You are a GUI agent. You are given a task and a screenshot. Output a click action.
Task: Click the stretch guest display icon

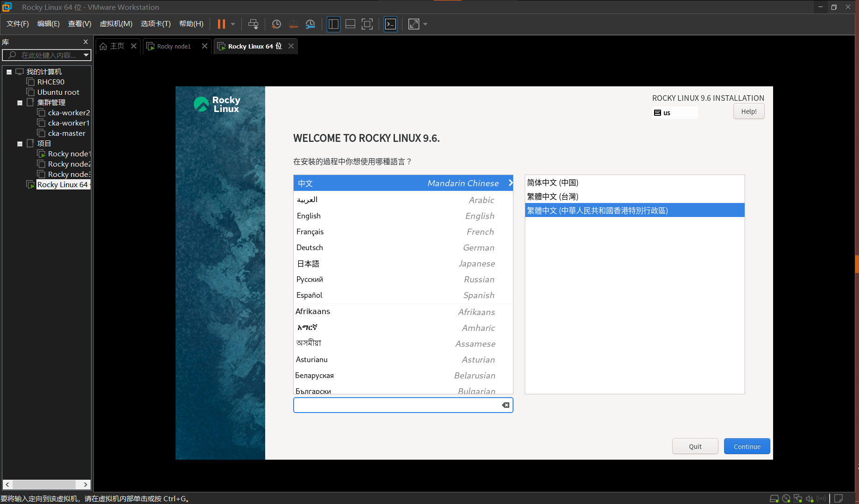414,24
